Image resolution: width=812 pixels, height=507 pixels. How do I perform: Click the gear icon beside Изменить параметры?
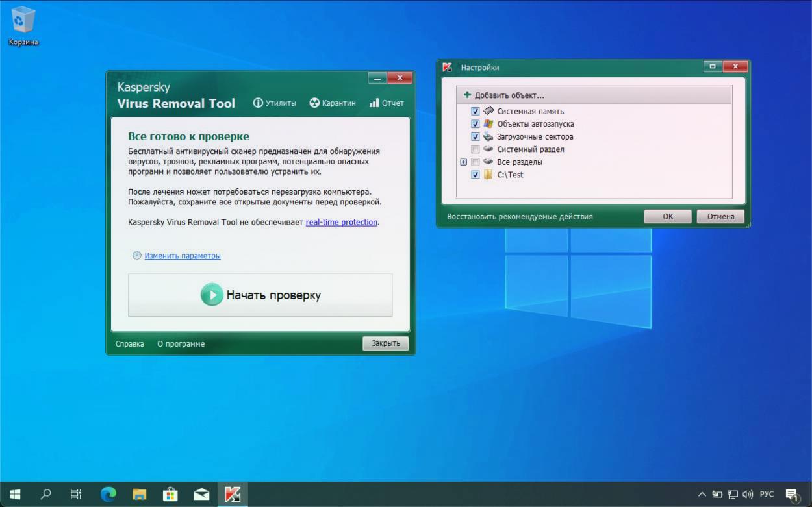136,256
